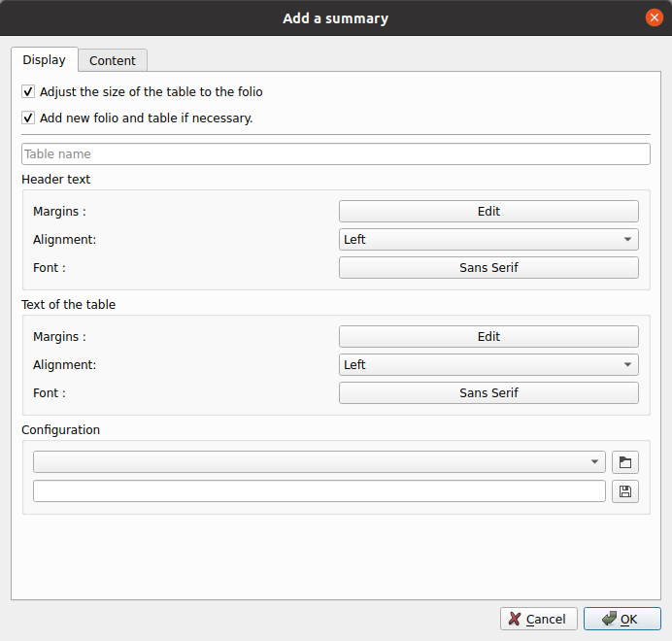
Task: Expand the Text of the table Alignment dropdown
Action: [488, 365]
